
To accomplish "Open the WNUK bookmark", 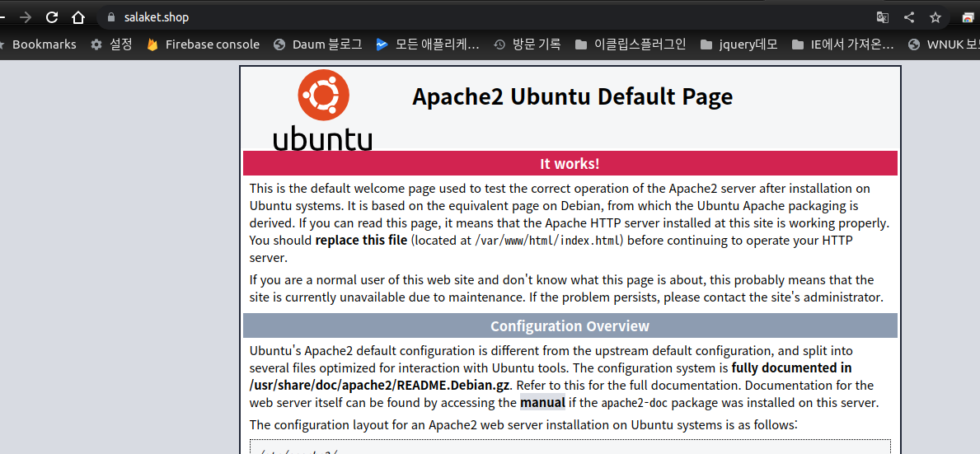I will (x=944, y=44).
